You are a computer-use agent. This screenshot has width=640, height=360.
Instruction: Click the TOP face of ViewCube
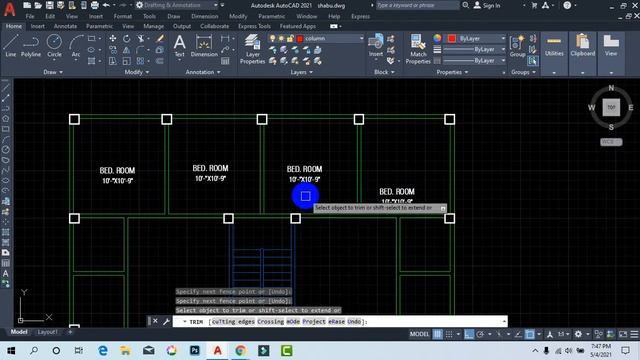tap(611, 107)
